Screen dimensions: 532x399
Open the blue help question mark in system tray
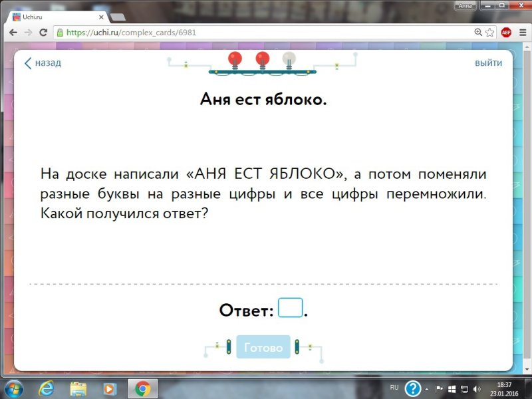[x=413, y=388]
